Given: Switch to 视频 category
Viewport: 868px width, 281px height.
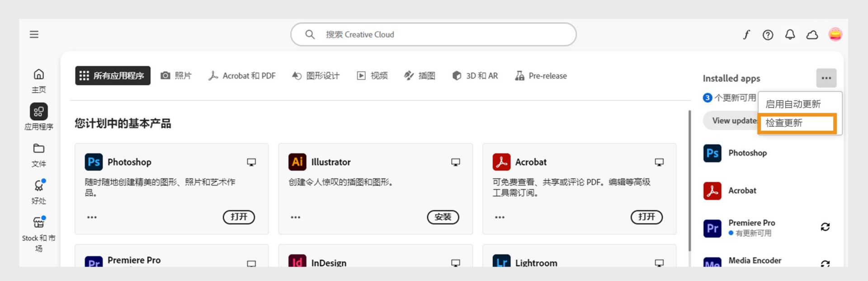Looking at the screenshot, I should 372,76.
